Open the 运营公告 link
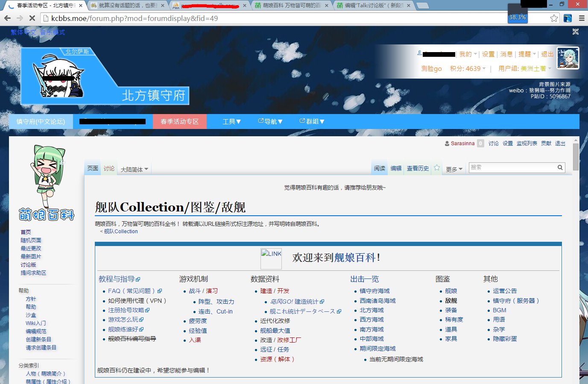This screenshot has height=384, width=588. (x=505, y=291)
